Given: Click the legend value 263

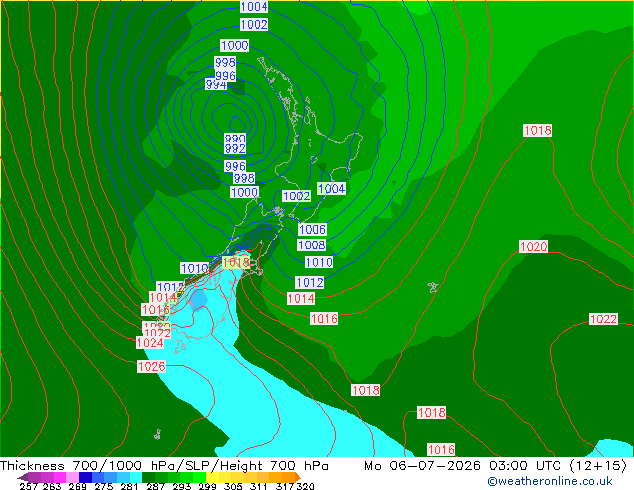Looking at the screenshot, I should (x=52, y=486).
